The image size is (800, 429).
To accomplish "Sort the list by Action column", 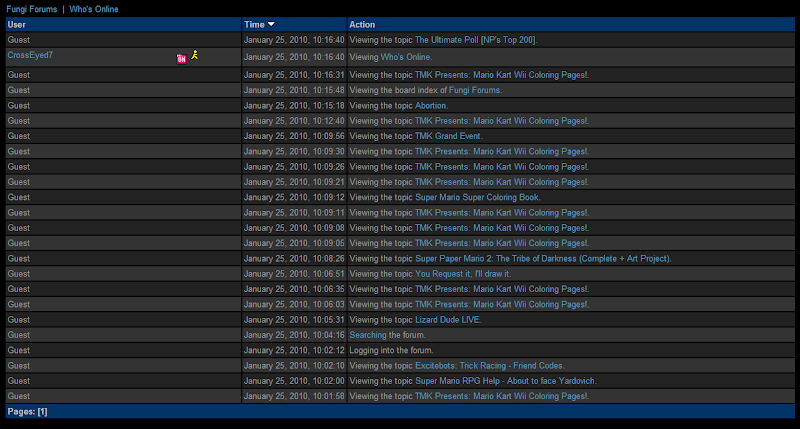I will [x=362, y=23].
